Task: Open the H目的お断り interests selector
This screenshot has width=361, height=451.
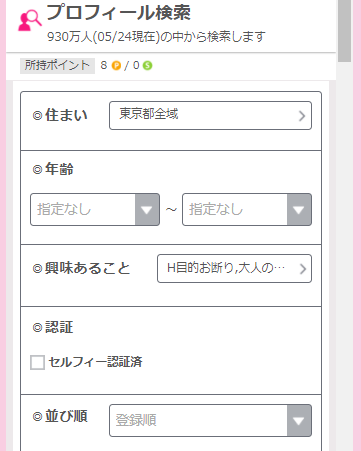Action: (235, 269)
